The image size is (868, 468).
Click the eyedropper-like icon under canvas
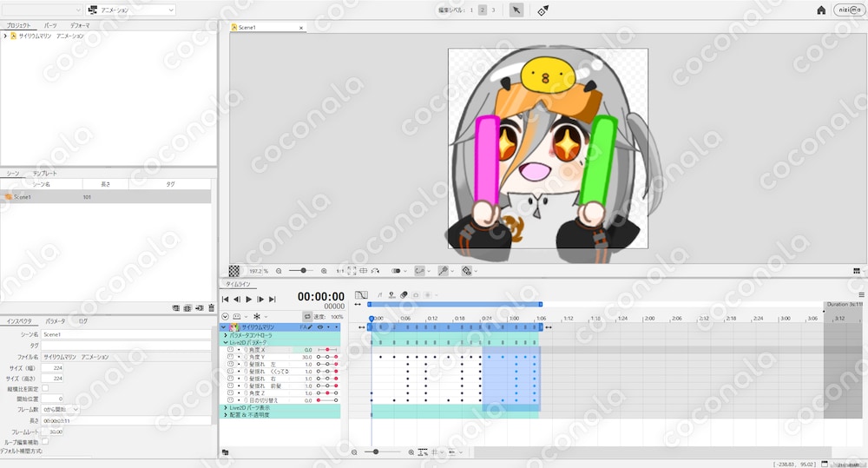pyautogui.click(x=443, y=271)
